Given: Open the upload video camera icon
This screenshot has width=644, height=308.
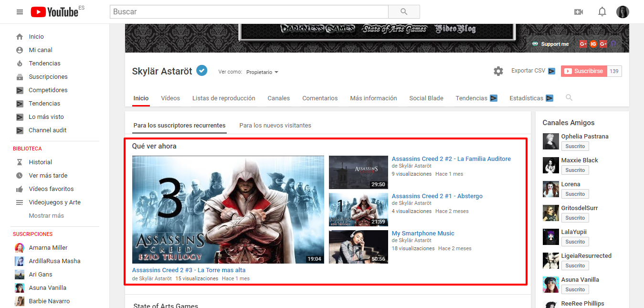Looking at the screenshot, I should point(579,12).
